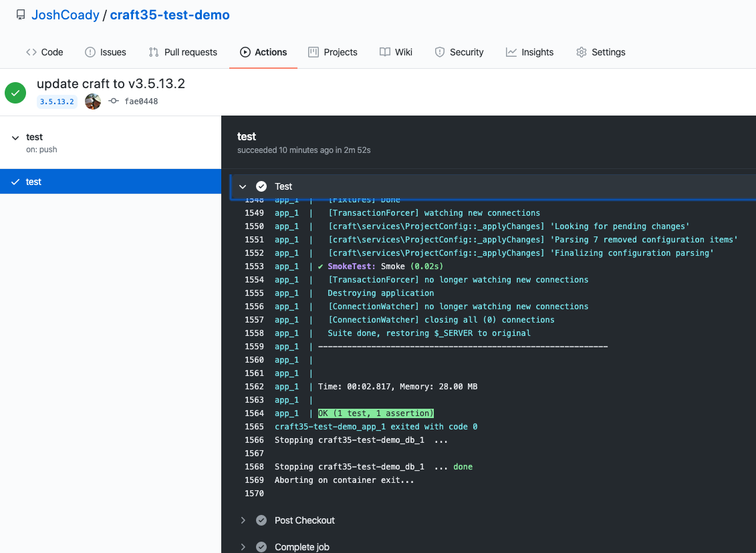
Task: Open the 3.5.13.2 tag label
Action: [x=57, y=102]
